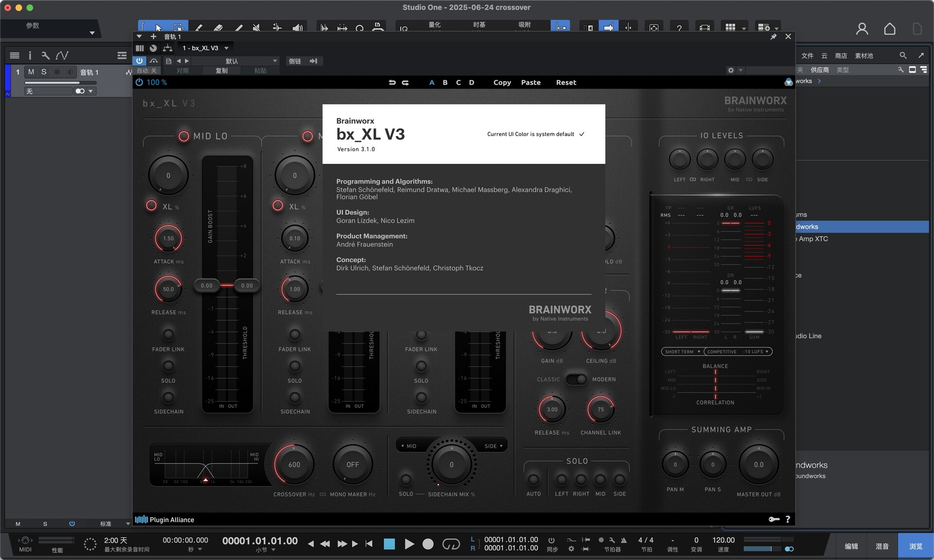Mute track 音轨 1 with M button
934x560 pixels.
pyautogui.click(x=31, y=72)
